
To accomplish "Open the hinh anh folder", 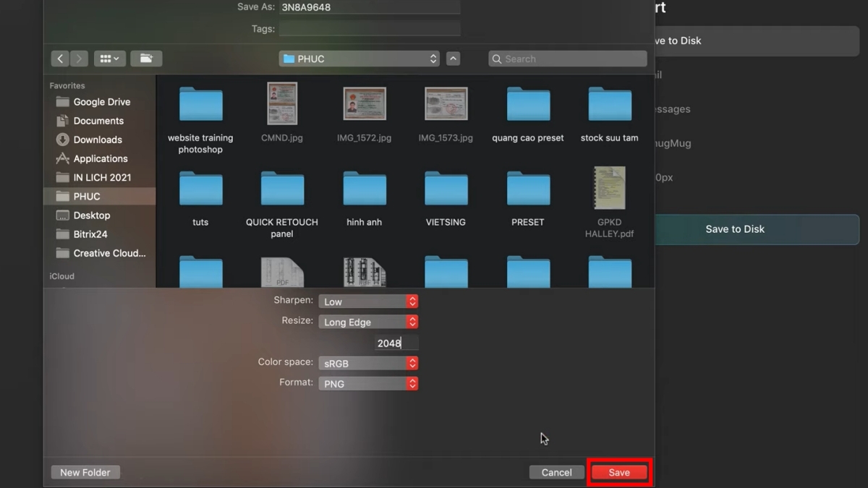I will [365, 189].
